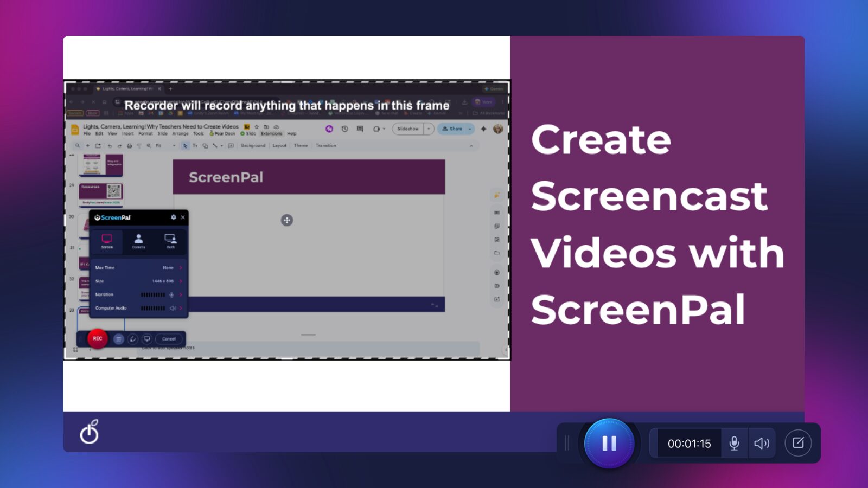The height and width of the screenshot is (488, 868).
Task: Expand the Computer Audio settings chevron
Action: coord(181,308)
